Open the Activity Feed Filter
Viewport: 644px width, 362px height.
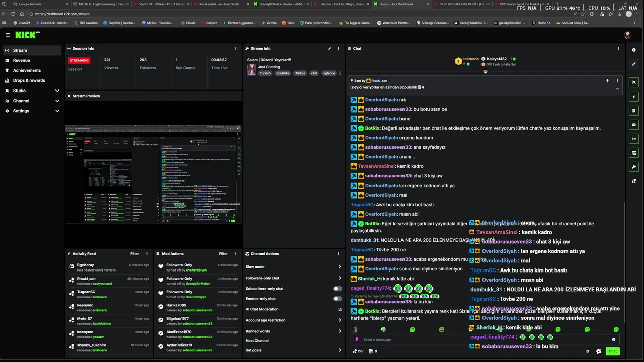point(135,254)
